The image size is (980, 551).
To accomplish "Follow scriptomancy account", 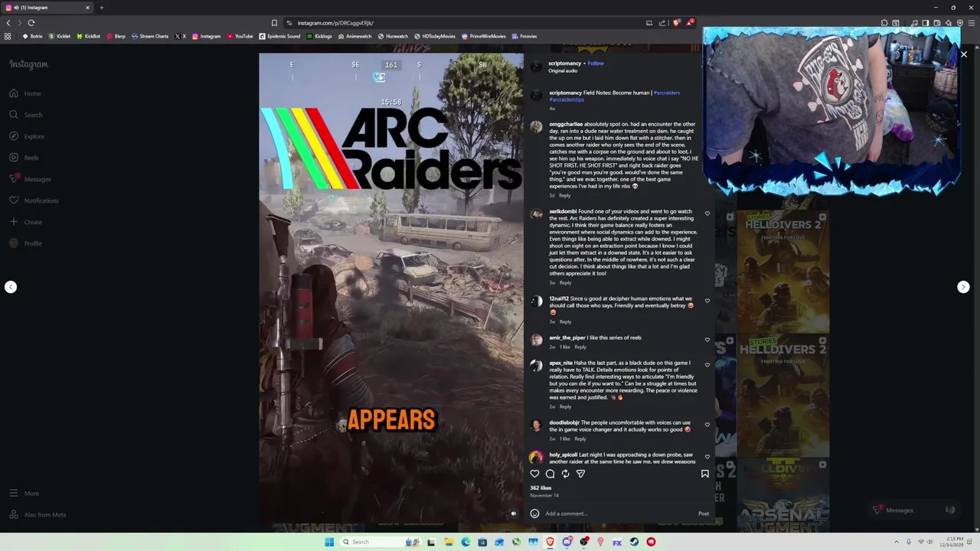I will (x=596, y=64).
